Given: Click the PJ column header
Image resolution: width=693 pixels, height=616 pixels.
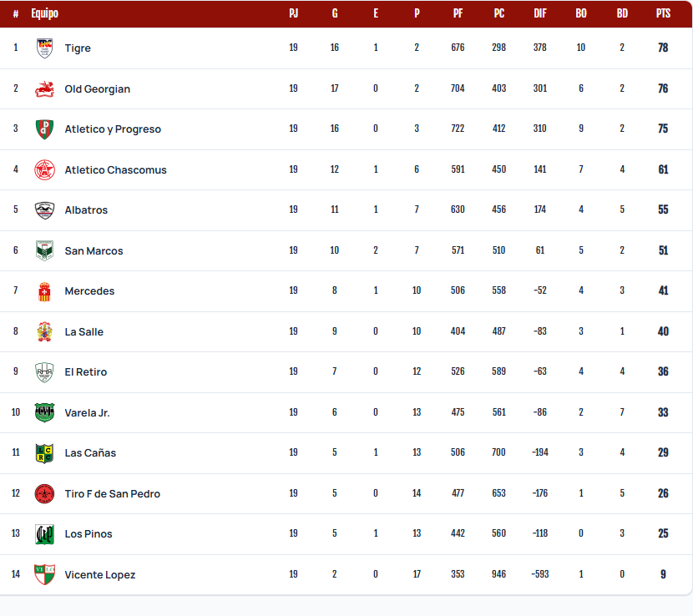Looking at the screenshot, I should click(293, 13).
